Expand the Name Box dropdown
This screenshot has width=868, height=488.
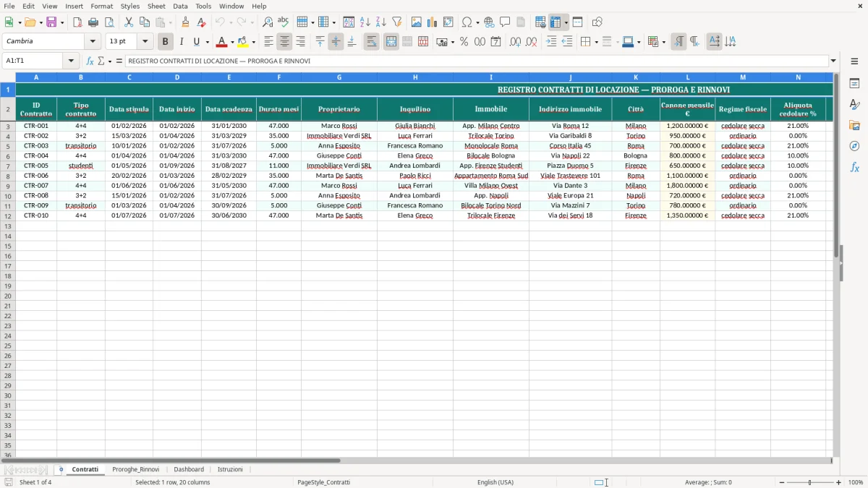pyautogui.click(x=71, y=61)
